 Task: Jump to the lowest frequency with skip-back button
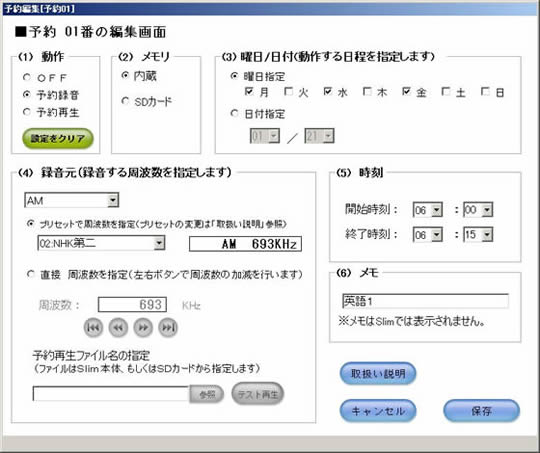[93, 327]
